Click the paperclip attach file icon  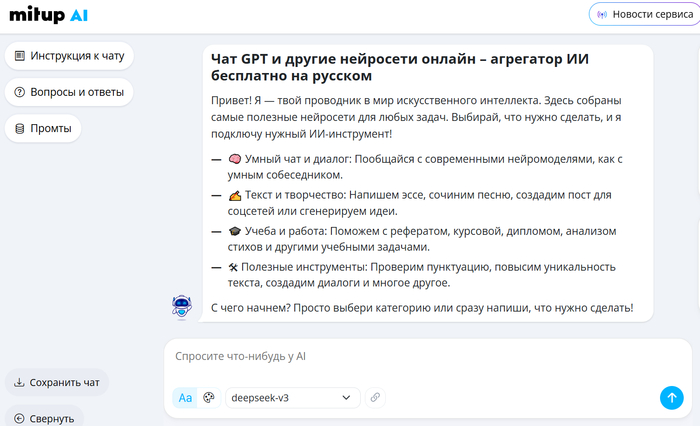click(375, 397)
